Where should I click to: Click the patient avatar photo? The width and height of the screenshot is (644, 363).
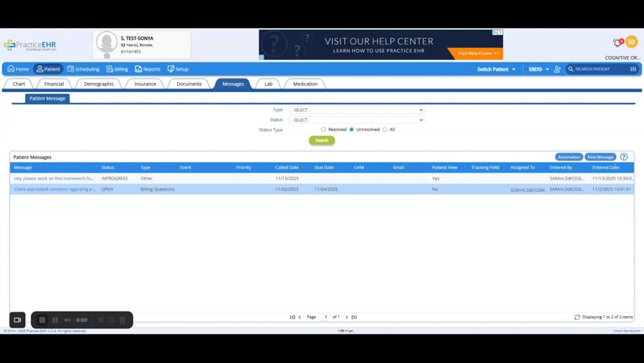pos(107,42)
